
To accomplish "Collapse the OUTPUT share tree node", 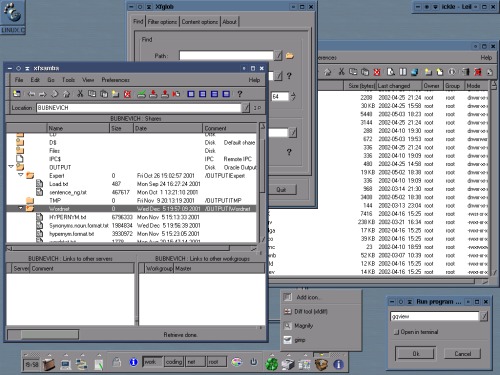I will point(11,166).
